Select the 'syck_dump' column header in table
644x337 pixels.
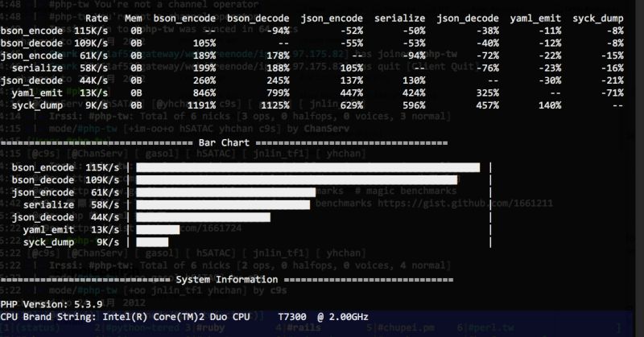pos(598,18)
